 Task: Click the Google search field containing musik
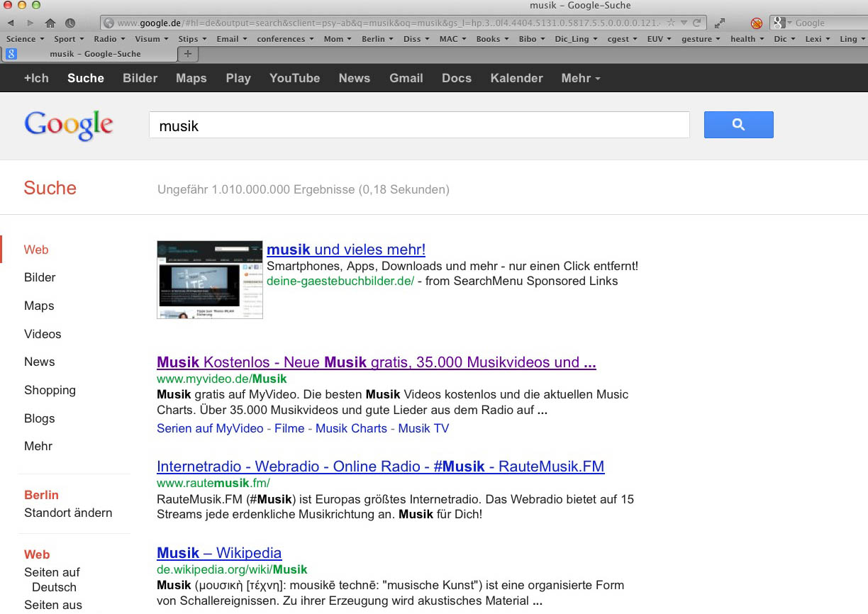tap(419, 125)
